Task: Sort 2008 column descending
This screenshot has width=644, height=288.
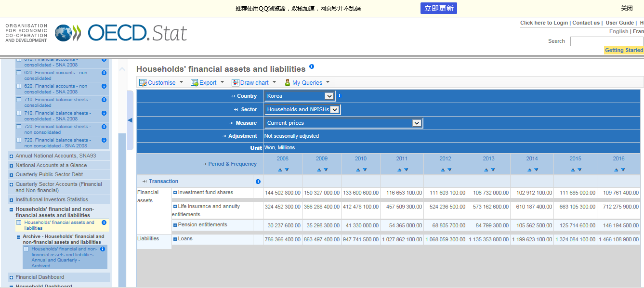Action: [x=287, y=170]
